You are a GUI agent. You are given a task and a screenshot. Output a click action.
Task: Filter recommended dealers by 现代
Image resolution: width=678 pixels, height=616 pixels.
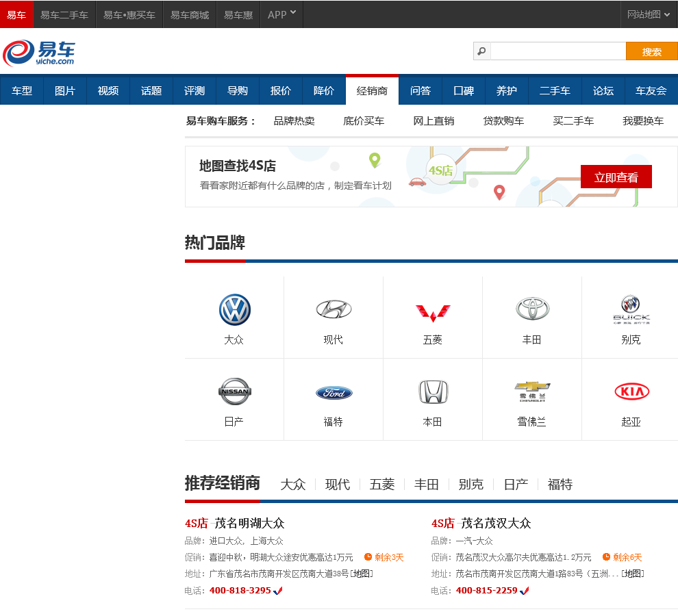338,485
